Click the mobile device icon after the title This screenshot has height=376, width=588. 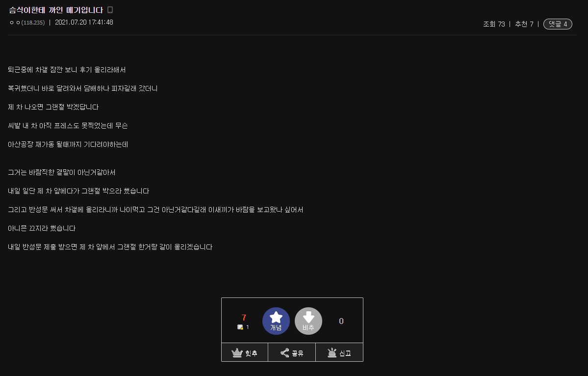[x=110, y=10]
